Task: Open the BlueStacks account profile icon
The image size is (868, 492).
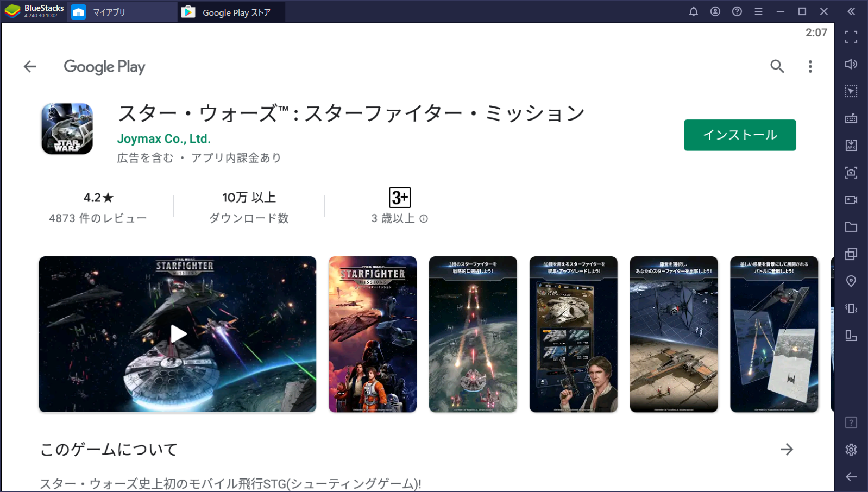Action: coord(715,11)
